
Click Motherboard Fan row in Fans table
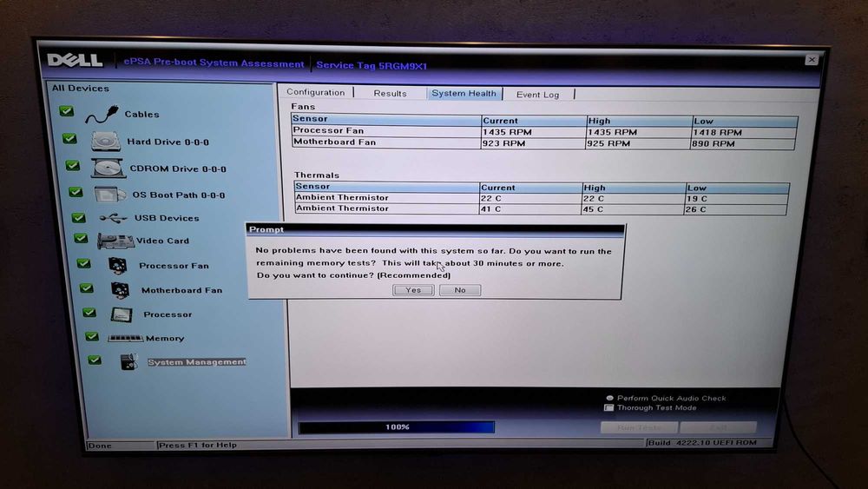[543, 143]
